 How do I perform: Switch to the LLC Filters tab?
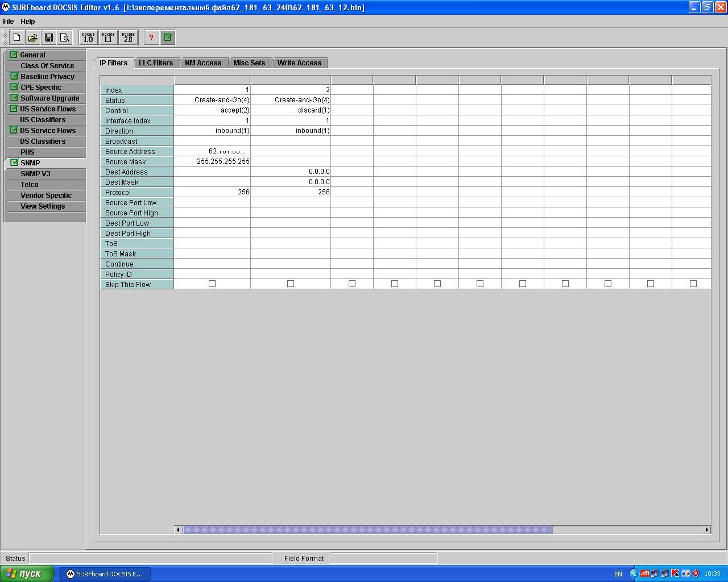[x=156, y=63]
